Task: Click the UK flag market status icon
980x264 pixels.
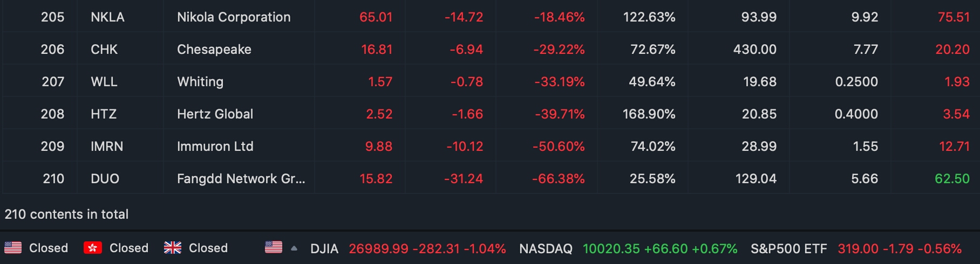Action: click(173, 248)
